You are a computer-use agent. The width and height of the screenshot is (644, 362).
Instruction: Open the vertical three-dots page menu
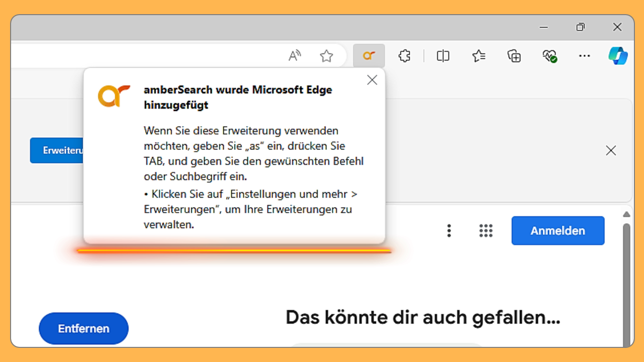[449, 231]
